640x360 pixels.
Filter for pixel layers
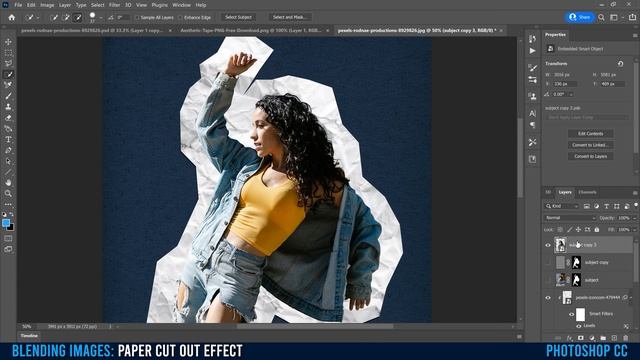point(587,206)
